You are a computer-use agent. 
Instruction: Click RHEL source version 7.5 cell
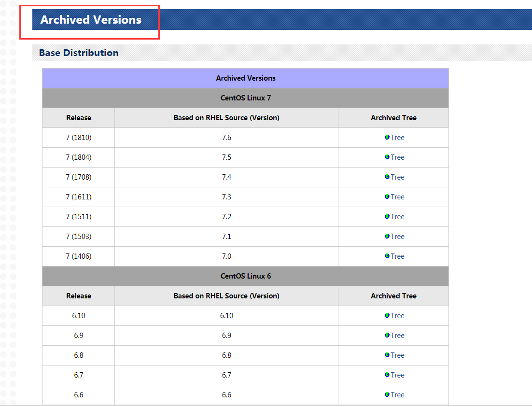point(226,157)
